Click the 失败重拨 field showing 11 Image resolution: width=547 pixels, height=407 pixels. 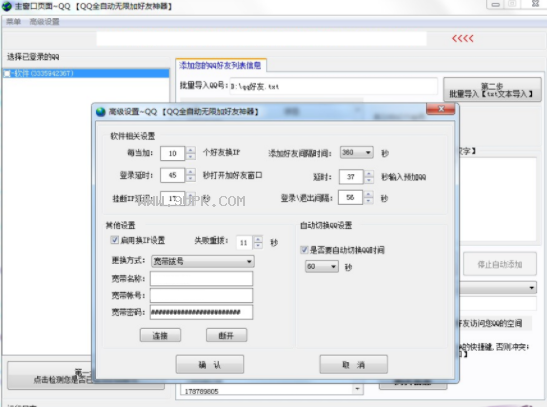tap(245, 242)
